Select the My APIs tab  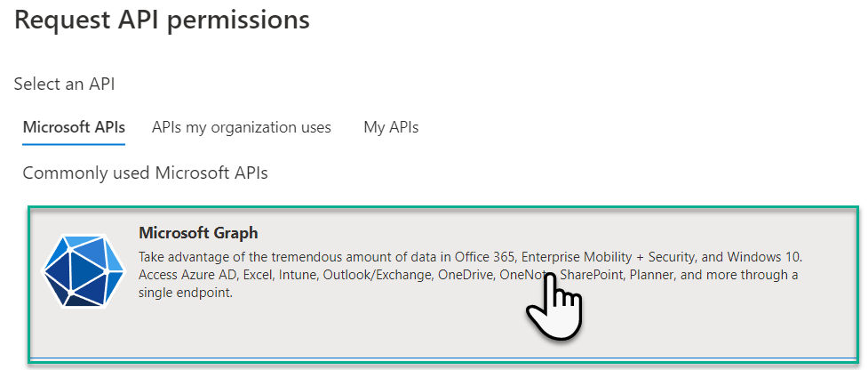[x=391, y=127]
